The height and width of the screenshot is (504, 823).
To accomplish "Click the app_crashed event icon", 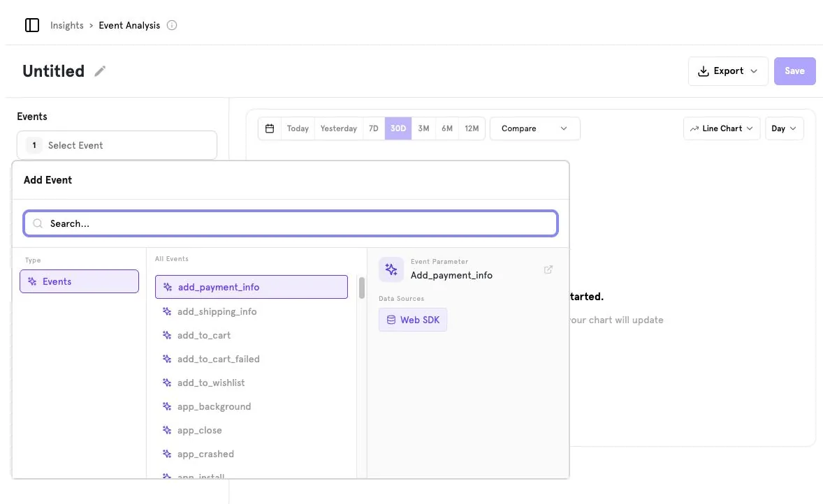I will (167, 454).
